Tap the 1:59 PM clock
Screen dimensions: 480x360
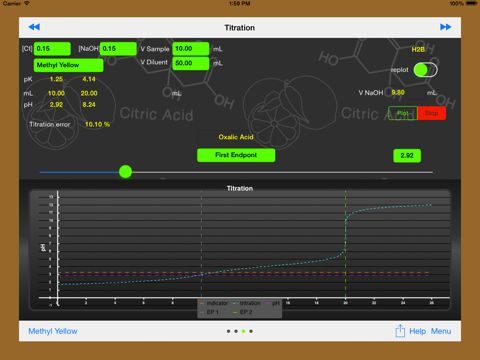pos(240,3)
